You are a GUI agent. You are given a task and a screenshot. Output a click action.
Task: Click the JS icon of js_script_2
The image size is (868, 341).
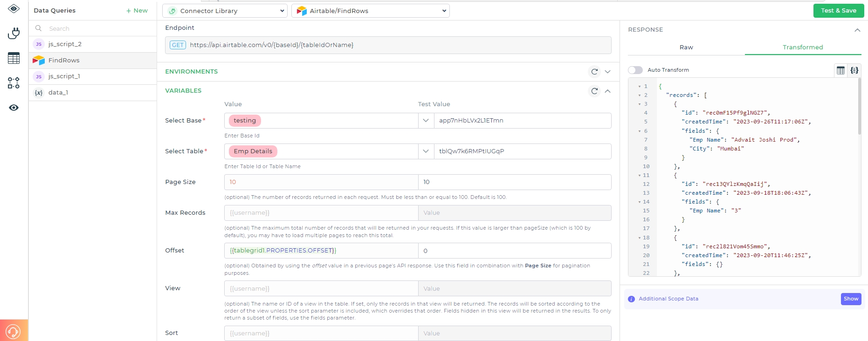pyautogui.click(x=39, y=44)
